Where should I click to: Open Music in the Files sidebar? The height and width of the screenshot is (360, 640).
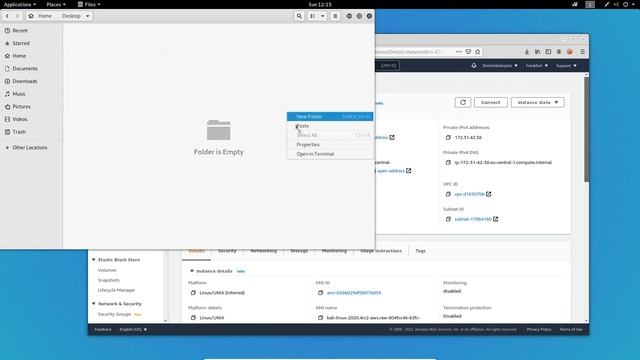(31, 94)
